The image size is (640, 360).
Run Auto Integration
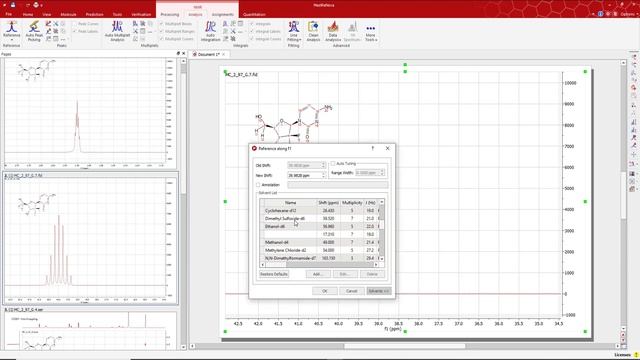(210, 31)
